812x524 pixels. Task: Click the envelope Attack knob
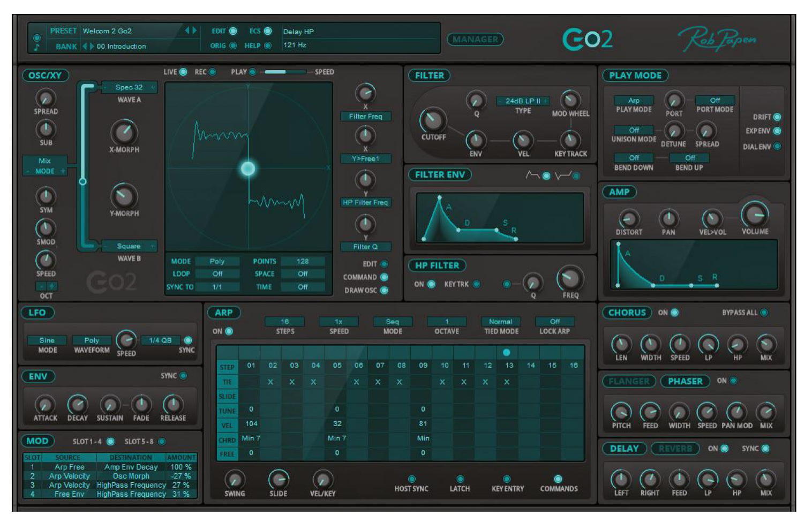pyautogui.click(x=45, y=404)
